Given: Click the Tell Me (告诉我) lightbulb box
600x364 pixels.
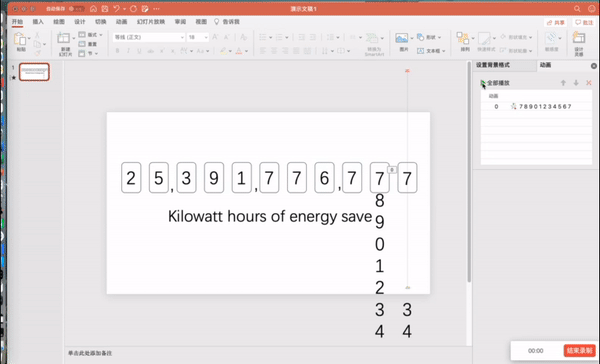Looking at the screenshot, I should click(227, 21).
